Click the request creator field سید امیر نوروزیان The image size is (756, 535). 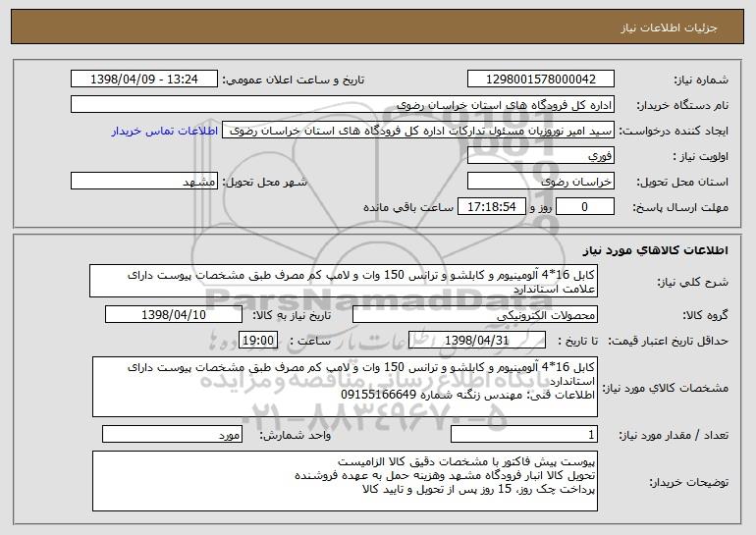418,131
